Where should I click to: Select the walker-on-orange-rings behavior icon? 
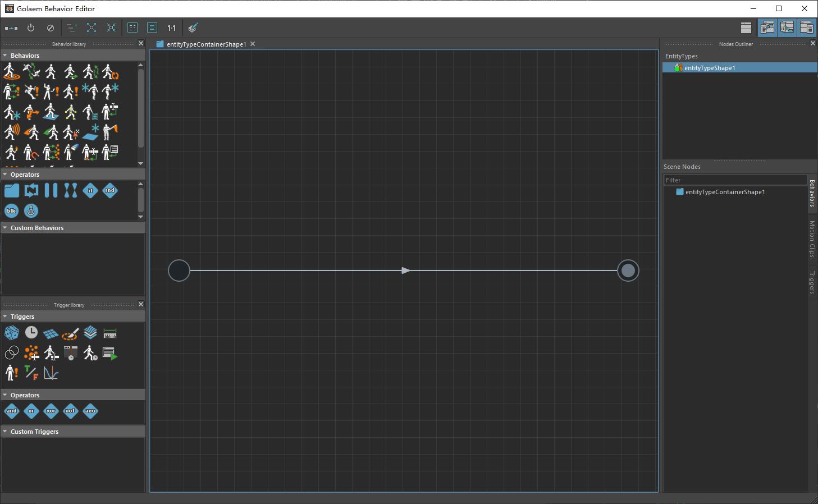click(x=11, y=71)
